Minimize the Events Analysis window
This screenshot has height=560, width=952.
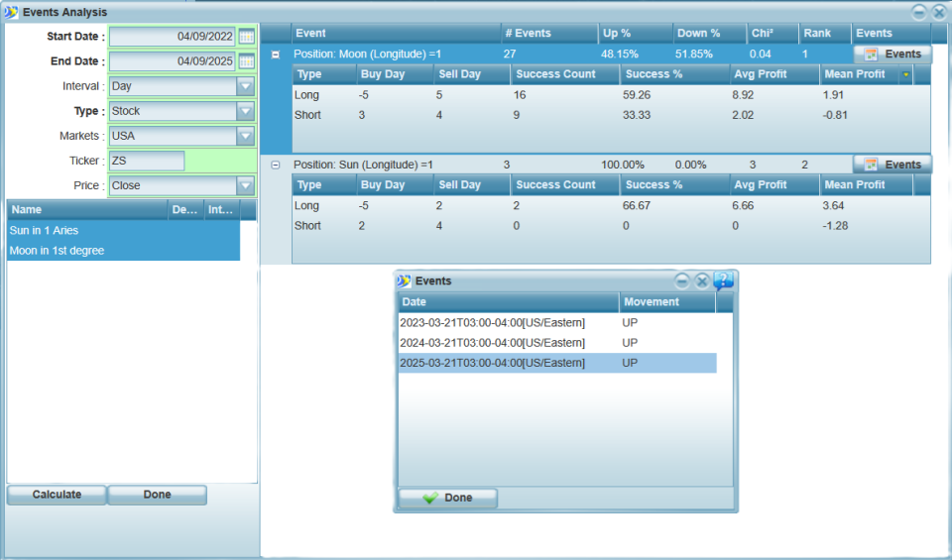919,12
